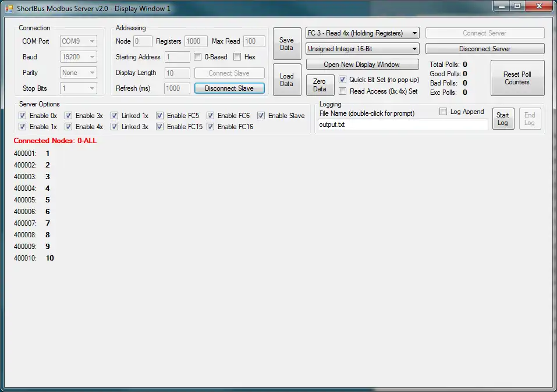557x392 pixels.
Task: Select register 400003 value
Action: [x=48, y=177]
